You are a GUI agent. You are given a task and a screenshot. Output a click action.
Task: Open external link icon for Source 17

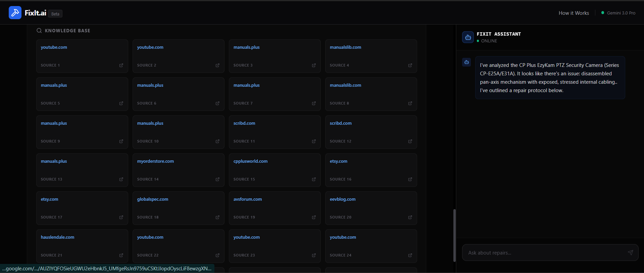pyautogui.click(x=121, y=217)
